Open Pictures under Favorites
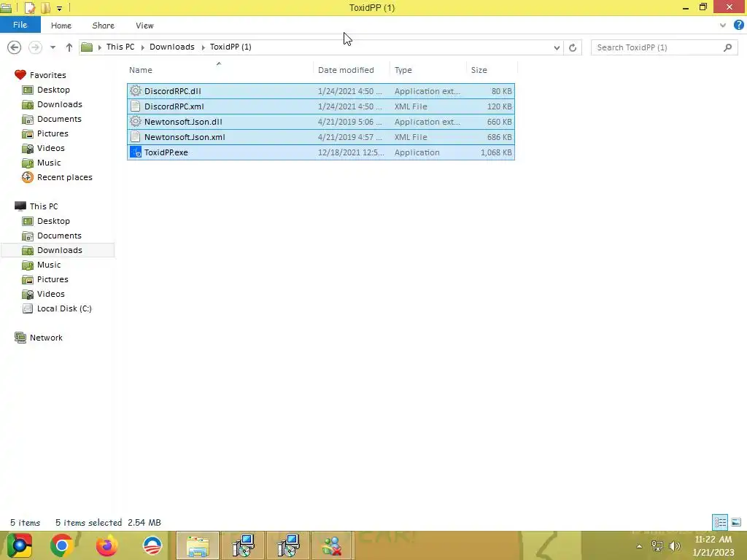747x560 pixels. pos(53,133)
